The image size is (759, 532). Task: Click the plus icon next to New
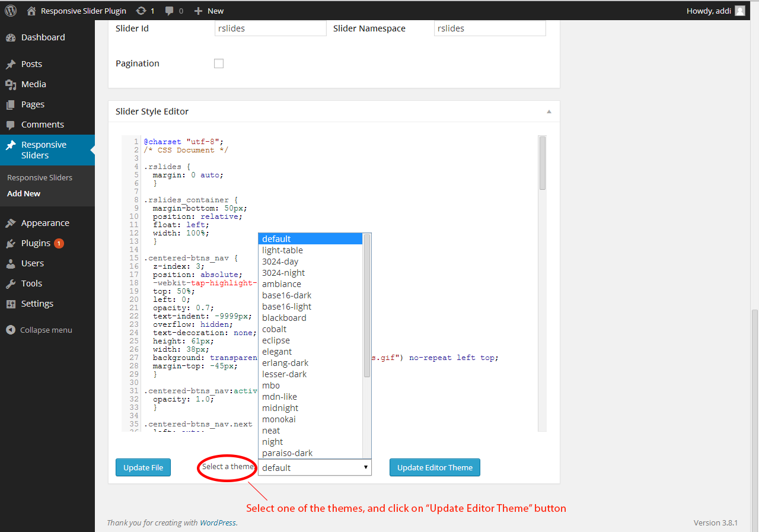click(198, 11)
